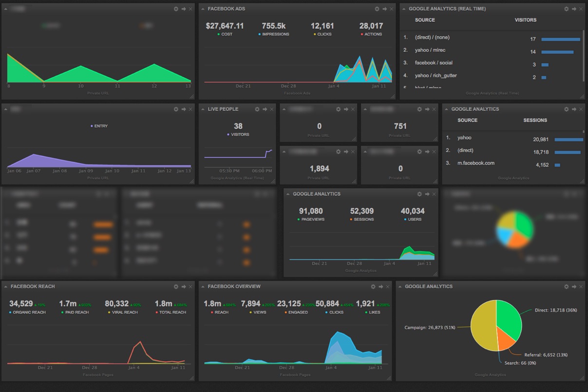Toggle the IMPRESSIONS legend in Facebook Ads
The height and width of the screenshot is (392, 588).
point(274,34)
